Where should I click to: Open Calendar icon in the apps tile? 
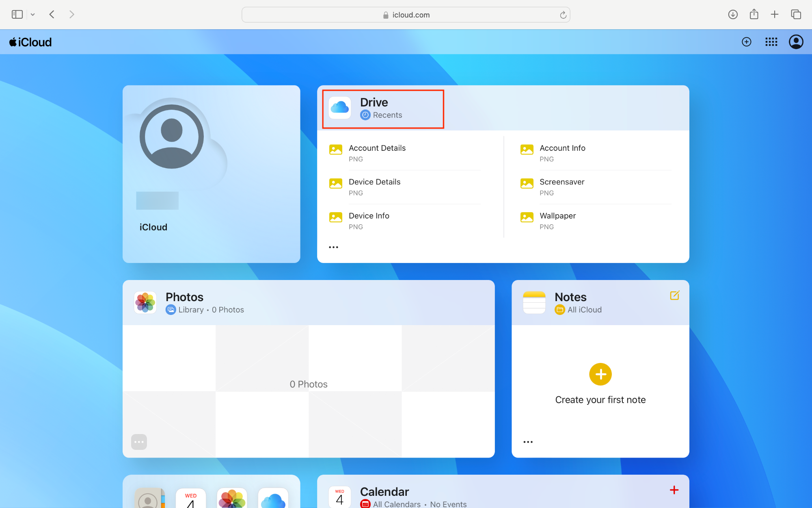click(191, 498)
